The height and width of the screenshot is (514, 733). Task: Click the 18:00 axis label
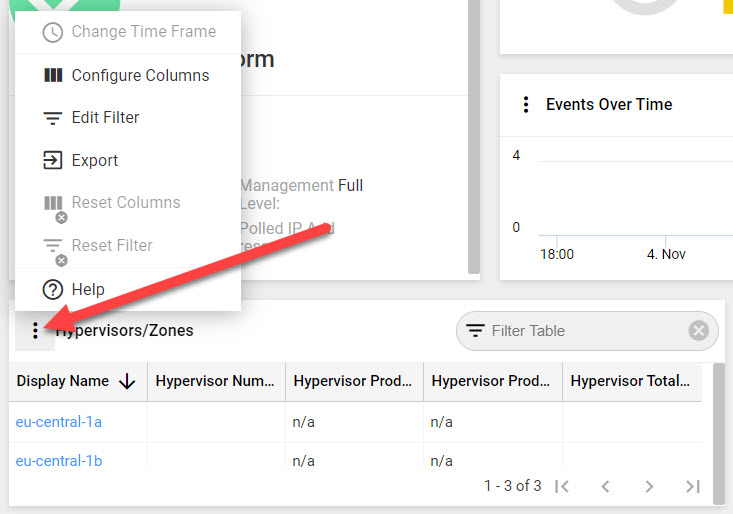pos(557,254)
